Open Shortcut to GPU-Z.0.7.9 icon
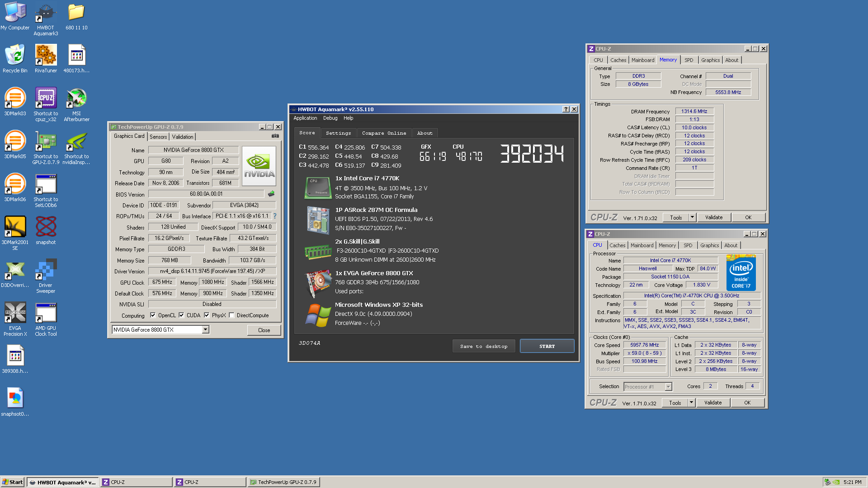The width and height of the screenshot is (868, 488). point(46,147)
